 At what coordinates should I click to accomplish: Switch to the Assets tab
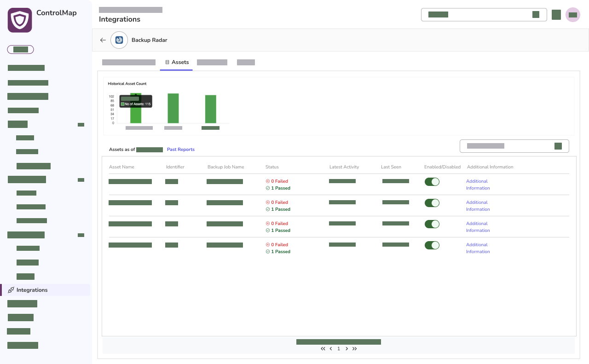(x=177, y=62)
